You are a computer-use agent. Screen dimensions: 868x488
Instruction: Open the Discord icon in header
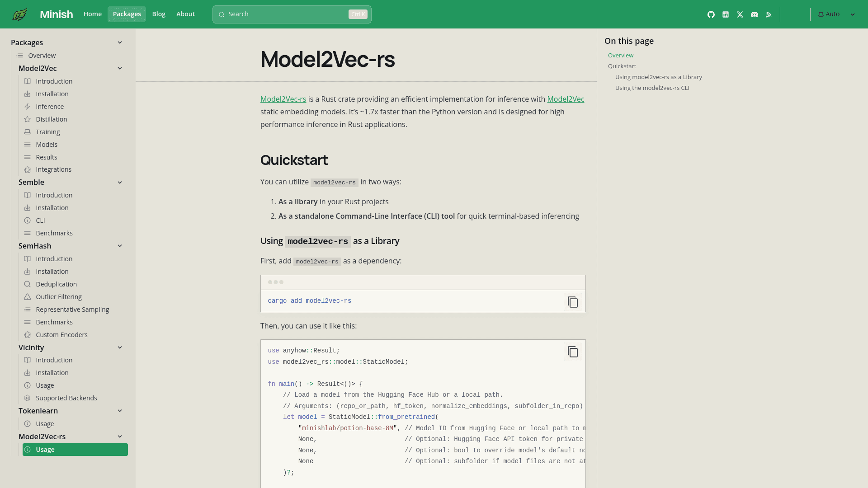coord(755,14)
